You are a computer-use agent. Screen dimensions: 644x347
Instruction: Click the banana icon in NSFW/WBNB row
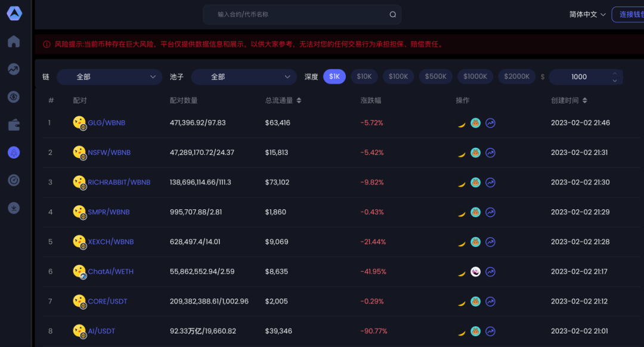461,153
